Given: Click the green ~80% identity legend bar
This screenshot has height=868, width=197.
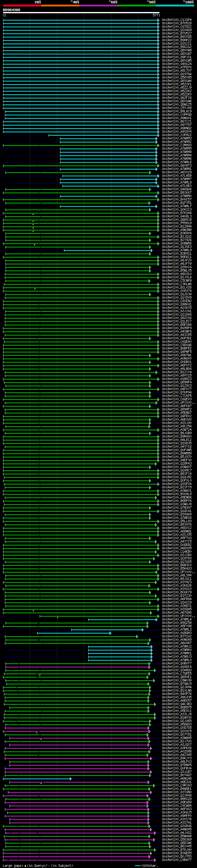Looking at the screenshot, I should tap(137, 6).
